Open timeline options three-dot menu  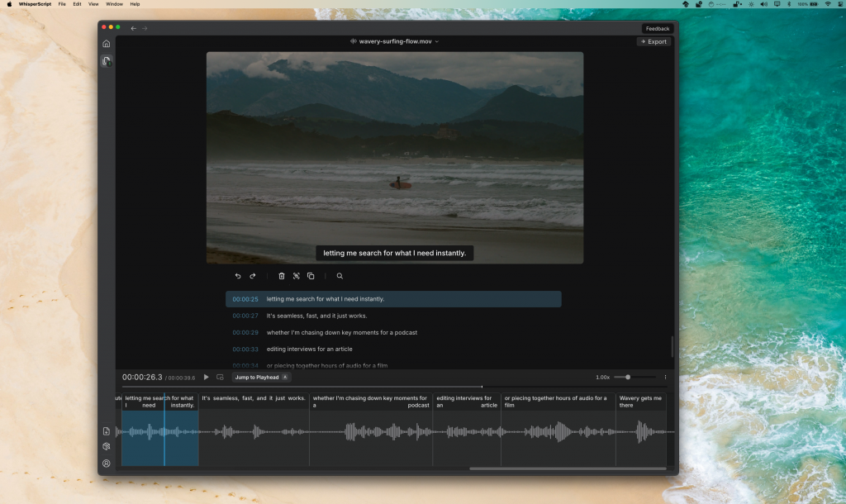click(665, 378)
